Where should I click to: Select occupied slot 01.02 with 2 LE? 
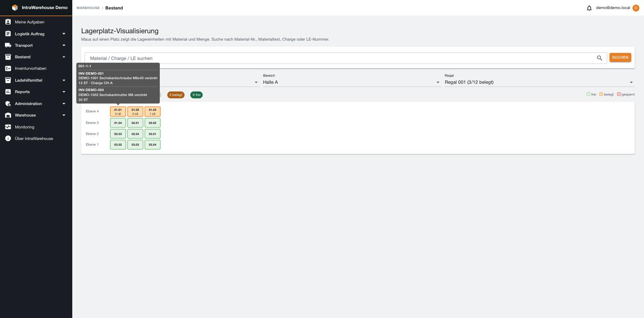click(135, 112)
